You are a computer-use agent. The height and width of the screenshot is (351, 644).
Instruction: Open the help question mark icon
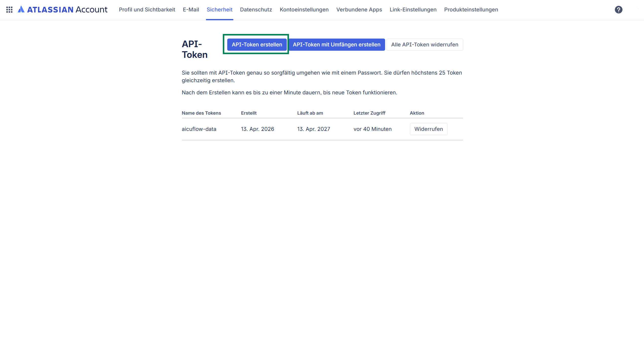[x=618, y=10]
